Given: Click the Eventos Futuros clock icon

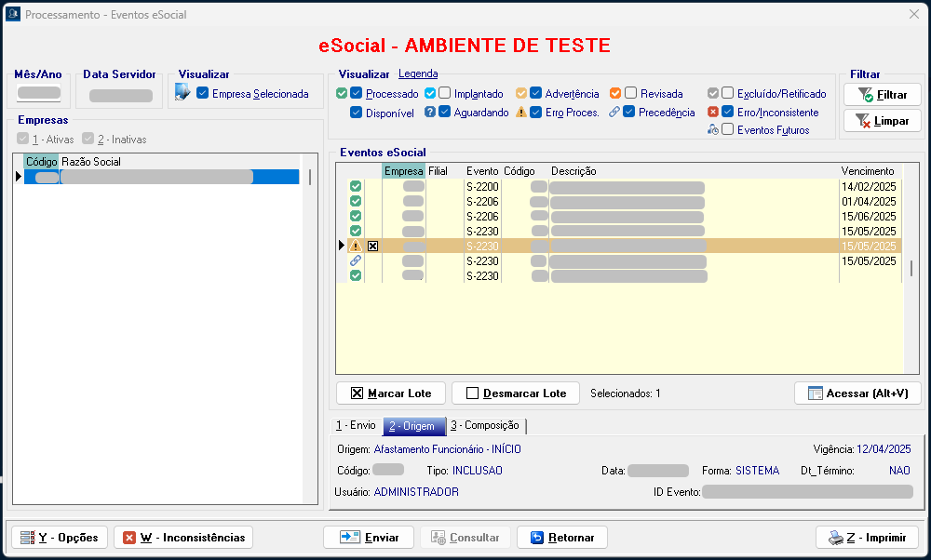Looking at the screenshot, I should point(713,130).
